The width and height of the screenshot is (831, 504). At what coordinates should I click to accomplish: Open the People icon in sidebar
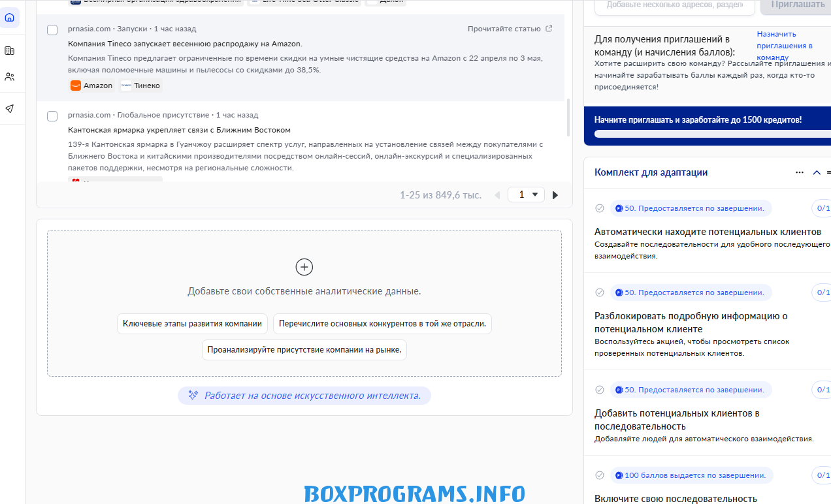point(10,77)
